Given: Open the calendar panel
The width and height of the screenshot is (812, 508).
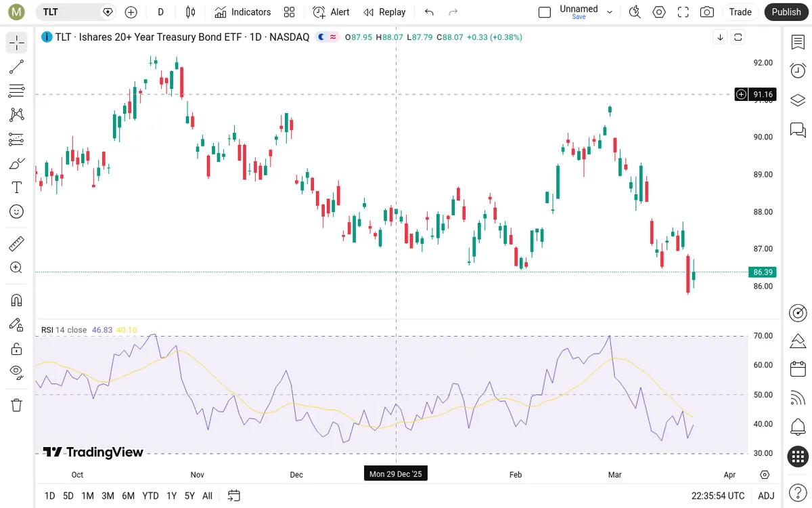Looking at the screenshot, I should click(x=798, y=369).
